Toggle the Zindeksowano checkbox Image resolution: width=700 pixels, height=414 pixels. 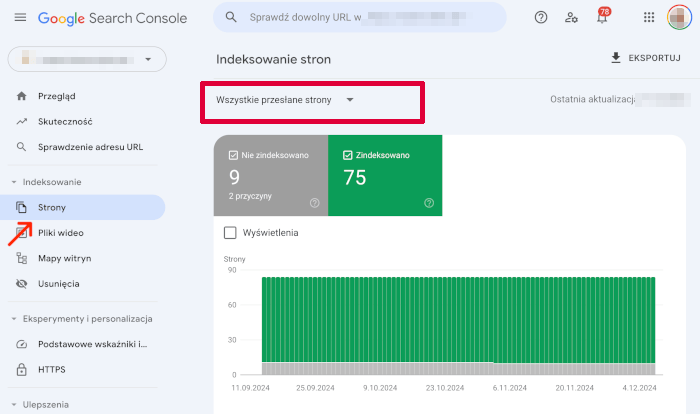(347, 155)
